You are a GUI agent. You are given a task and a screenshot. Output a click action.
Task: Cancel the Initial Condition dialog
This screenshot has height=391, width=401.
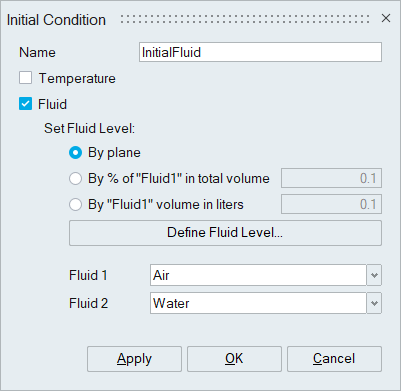tap(334, 359)
